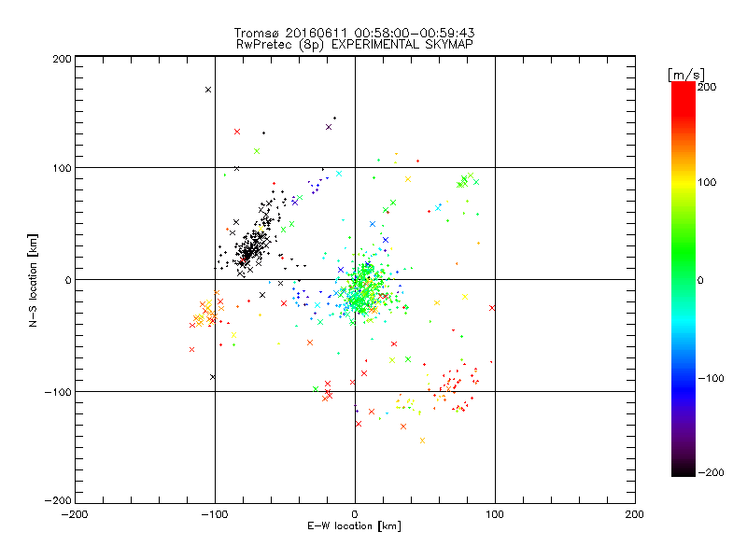The image size is (747, 560).
Task: Click the x-axis tick label '-100'
Action: [215, 514]
